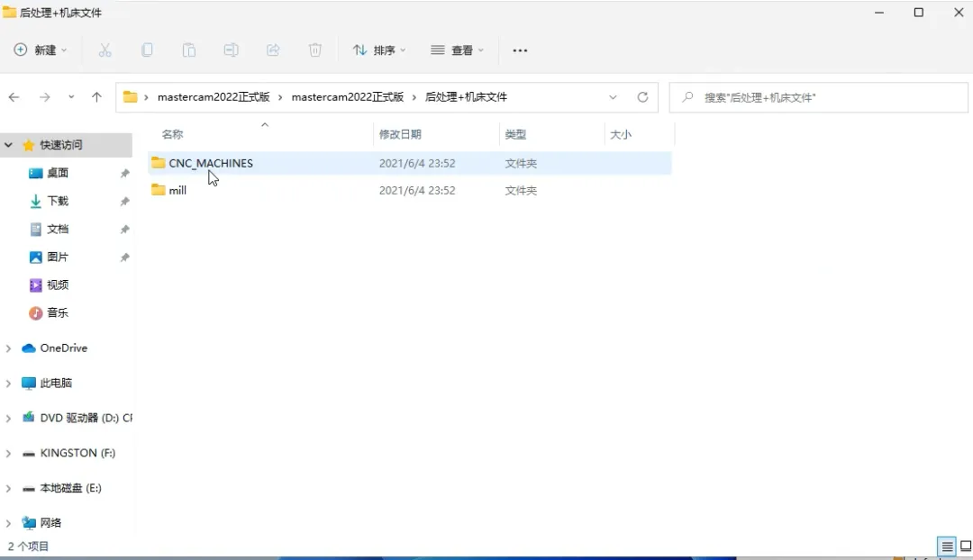This screenshot has height=560, width=973.
Task: Click the 后处理+机床文件 breadcrumb segment
Action: point(466,97)
